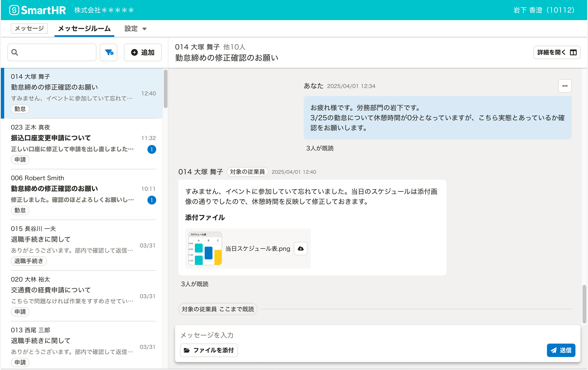Viewport: 588px width, 370px height.
Task: Download the 当日スケジュール表.png attachment
Action: [301, 248]
